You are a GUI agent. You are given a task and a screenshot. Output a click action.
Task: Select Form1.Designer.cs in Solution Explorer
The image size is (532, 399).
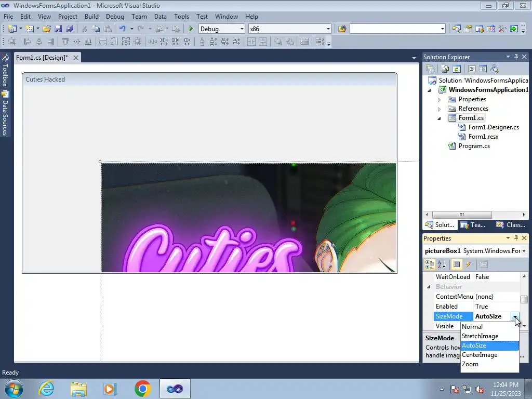(494, 127)
